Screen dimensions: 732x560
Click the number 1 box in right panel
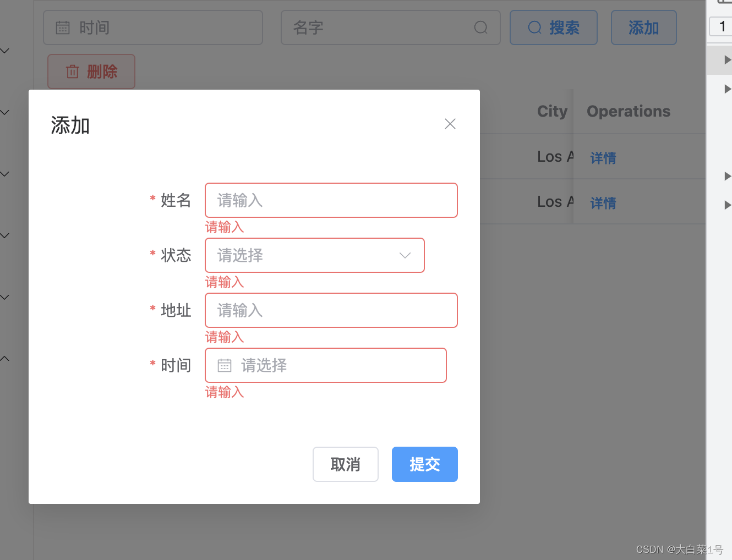click(x=722, y=26)
